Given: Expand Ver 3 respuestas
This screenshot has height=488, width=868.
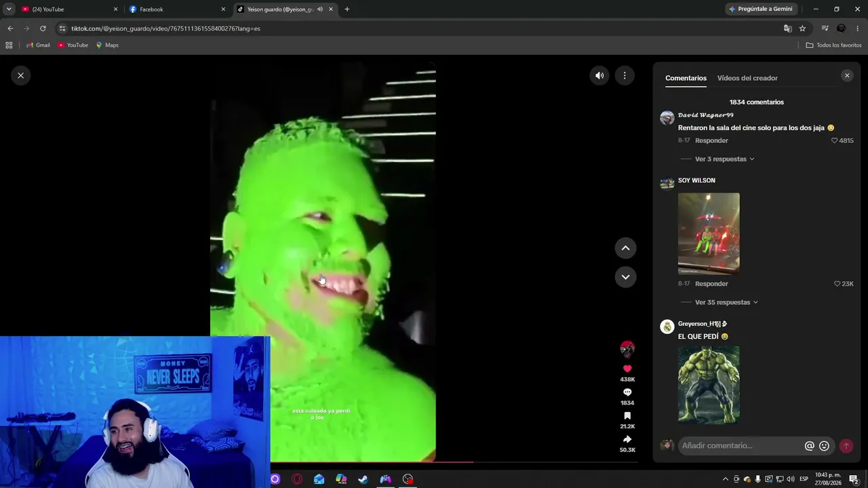Looking at the screenshot, I should click(724, 159).
